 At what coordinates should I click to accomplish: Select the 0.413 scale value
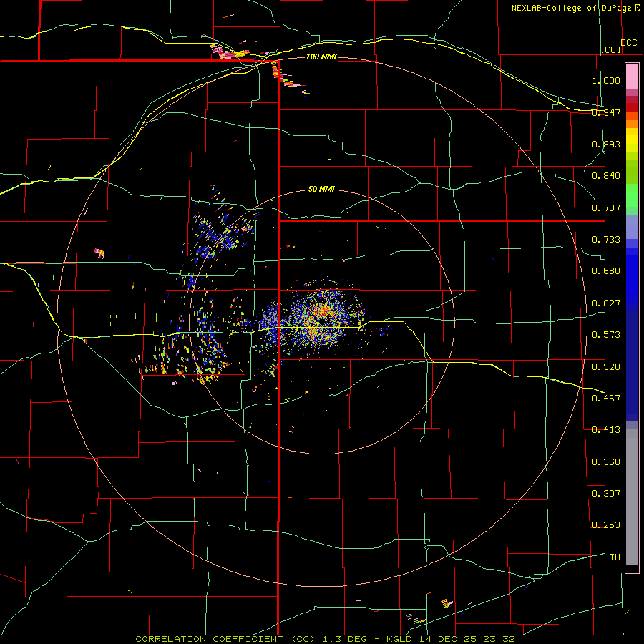(x=606, y=430)
